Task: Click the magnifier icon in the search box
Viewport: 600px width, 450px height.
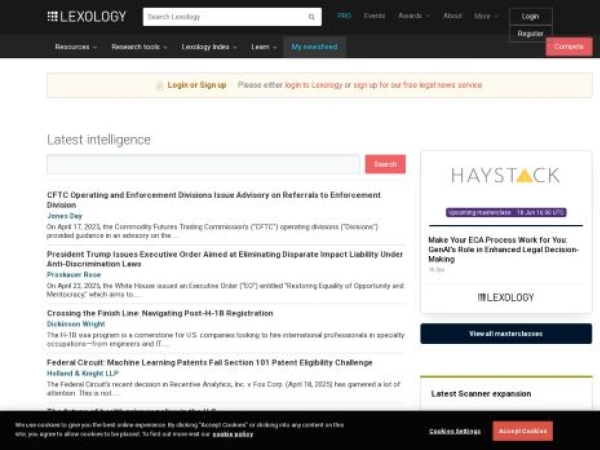Action: [x=311, y=17]
